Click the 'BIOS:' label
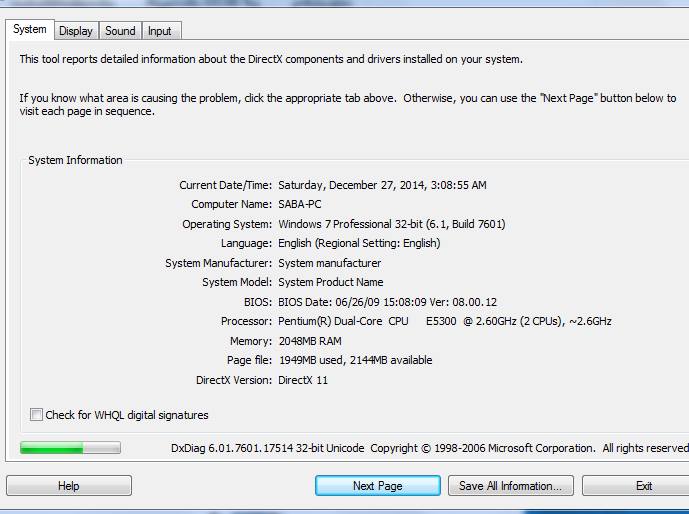The width and height of the screenshot is (689, 514). point(258,302)
